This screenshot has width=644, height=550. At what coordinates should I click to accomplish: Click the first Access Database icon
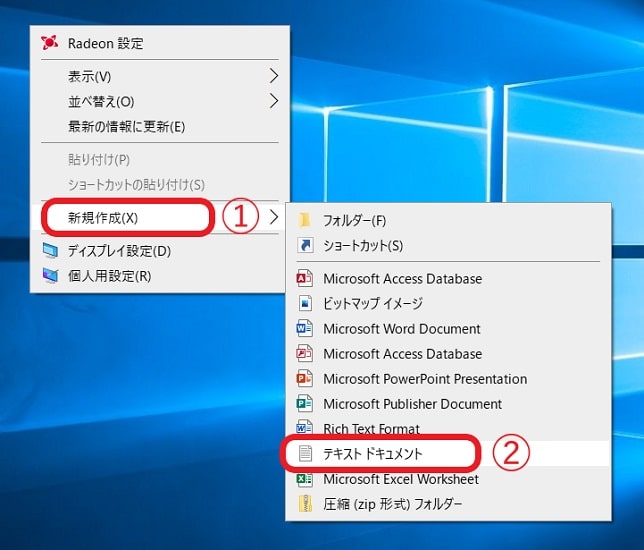point(305,278)
